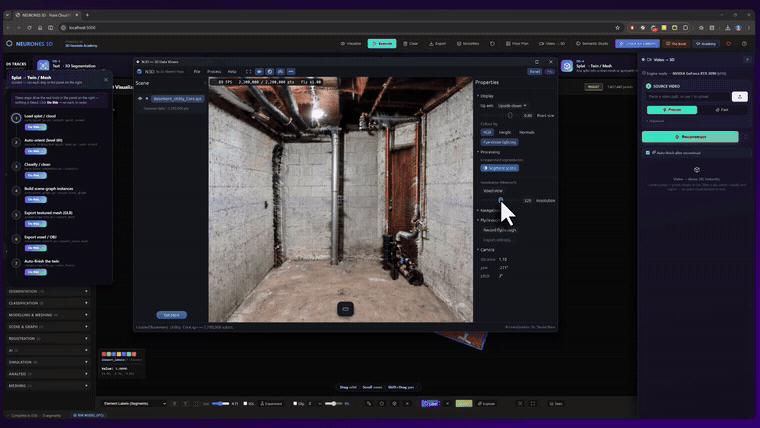Click the orbit compass icon in viewer toolbar
Viewport: 760px width, 428px height.
(270, 72)
